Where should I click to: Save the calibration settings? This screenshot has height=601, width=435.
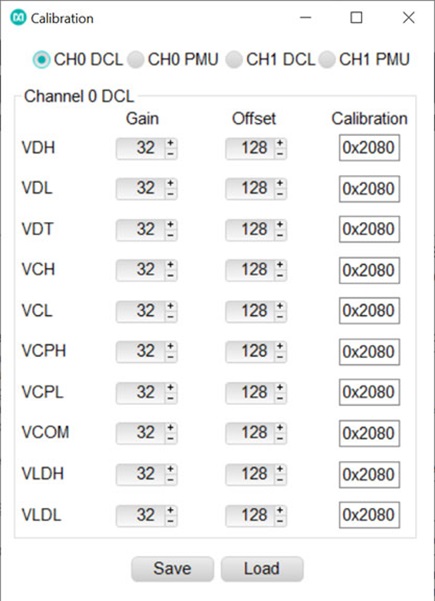[x=172, y=569]
